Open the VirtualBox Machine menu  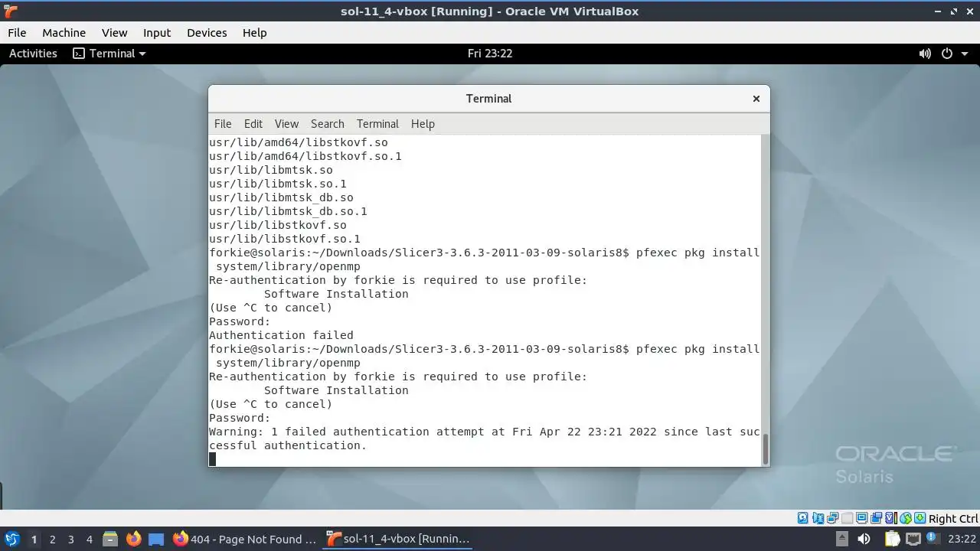point(64,33)
